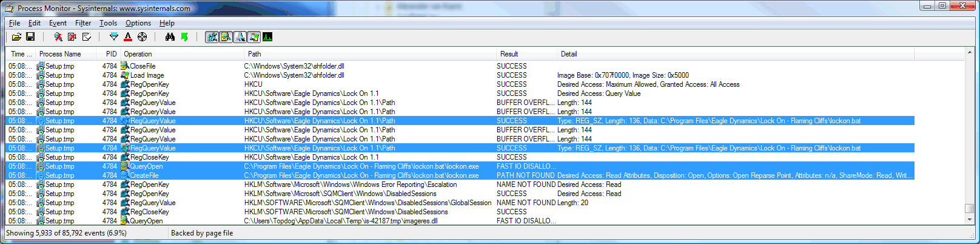Click the 'Backed by page file' status text
The height and width of the screenshot is (244, 980).
click(202, 233)
